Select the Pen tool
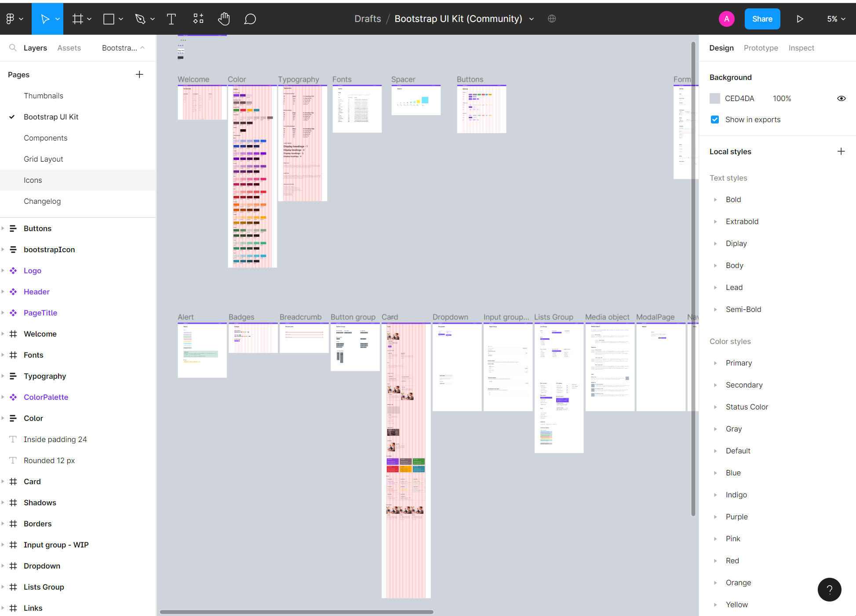The width and height of the screenshot is (856, 616). tap(140, 19)
